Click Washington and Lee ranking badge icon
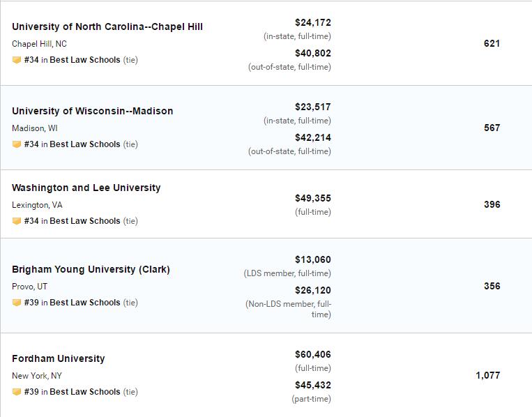 click(17, 221)
